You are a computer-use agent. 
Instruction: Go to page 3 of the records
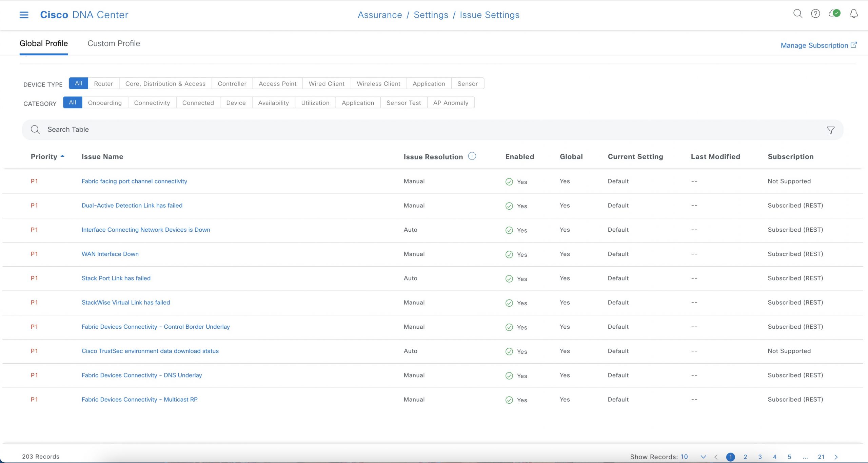(760, 457)
